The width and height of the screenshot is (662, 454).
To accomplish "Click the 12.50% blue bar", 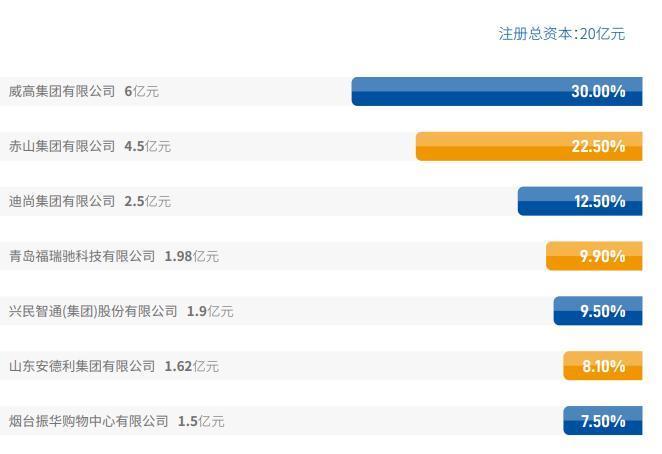I will tap(580, 201).
